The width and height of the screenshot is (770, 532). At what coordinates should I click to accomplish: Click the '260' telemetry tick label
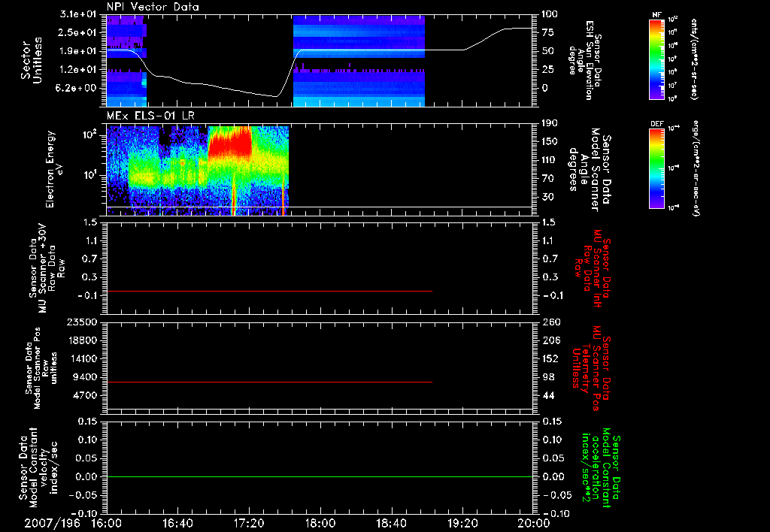pyautogui.click(x=550, y=322)
